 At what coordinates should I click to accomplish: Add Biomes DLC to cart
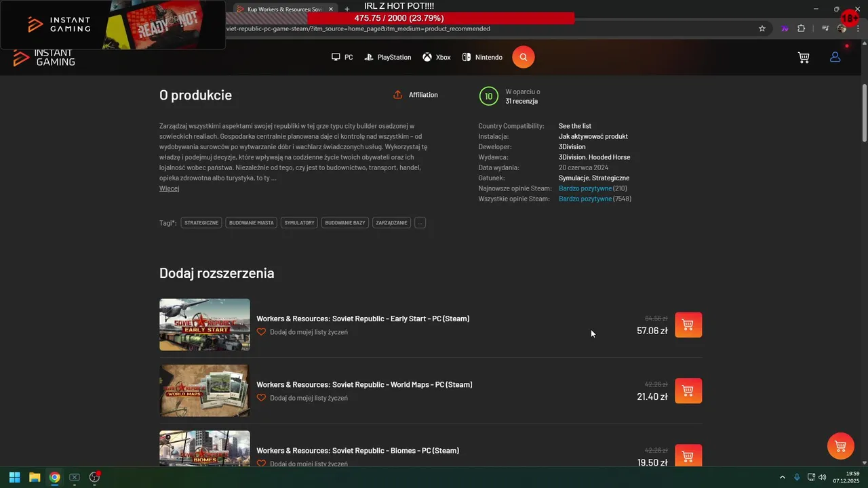pyautogui.click(x=688, y=455)
